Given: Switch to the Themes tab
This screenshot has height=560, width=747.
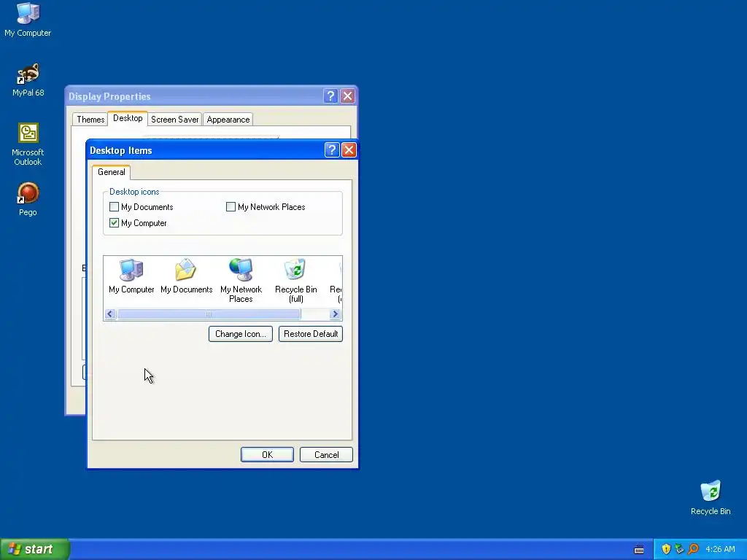Looking at the screenshot, I should click(x=90, y=120).
